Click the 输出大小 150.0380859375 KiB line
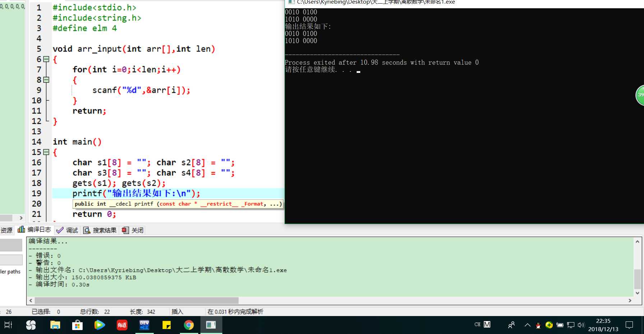 [82, 277]
